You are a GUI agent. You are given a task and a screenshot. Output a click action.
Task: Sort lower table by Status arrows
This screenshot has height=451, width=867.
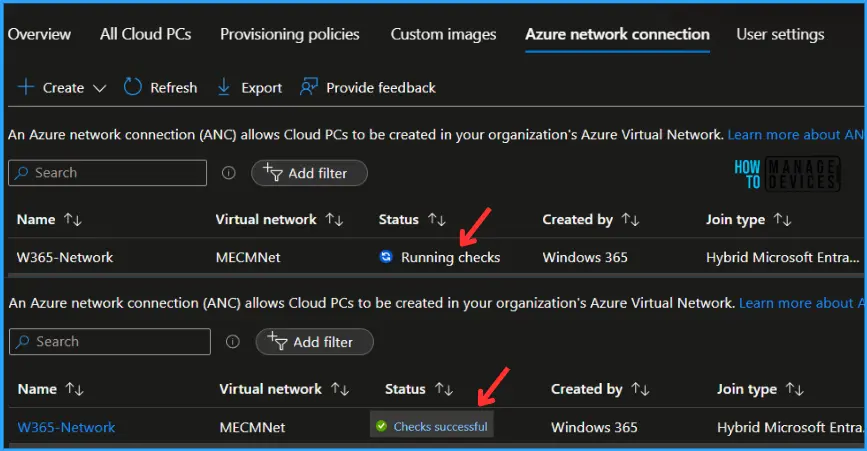[444, 389]
